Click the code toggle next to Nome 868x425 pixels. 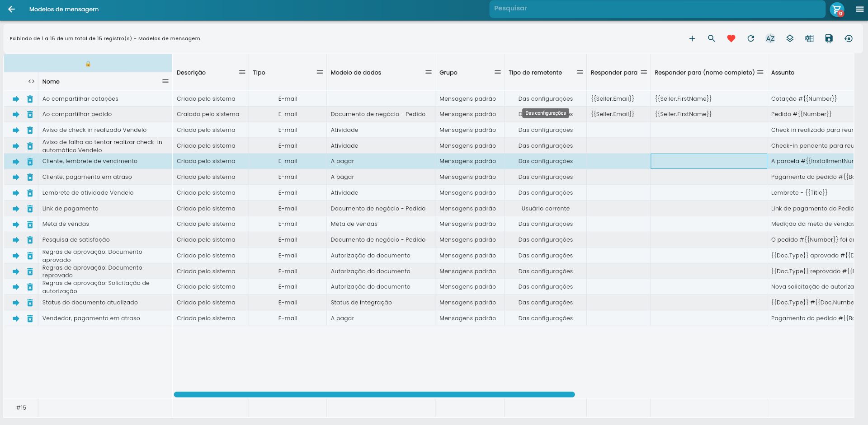(x=31, y=81)
